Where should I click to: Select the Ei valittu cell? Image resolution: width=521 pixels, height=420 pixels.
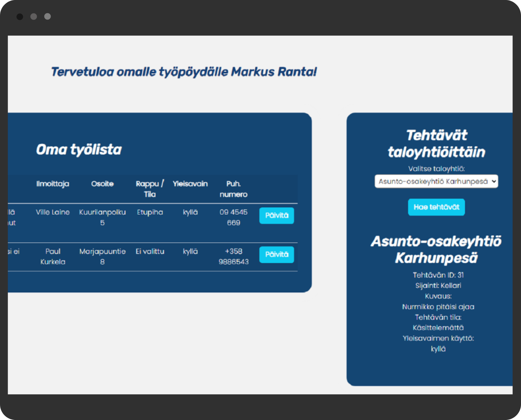(x=150, y=252)
